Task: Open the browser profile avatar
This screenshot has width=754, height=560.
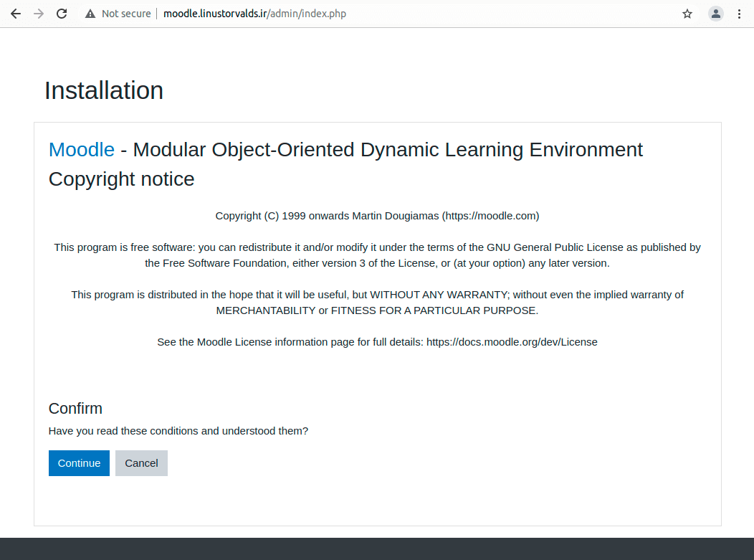Action: 715,14
